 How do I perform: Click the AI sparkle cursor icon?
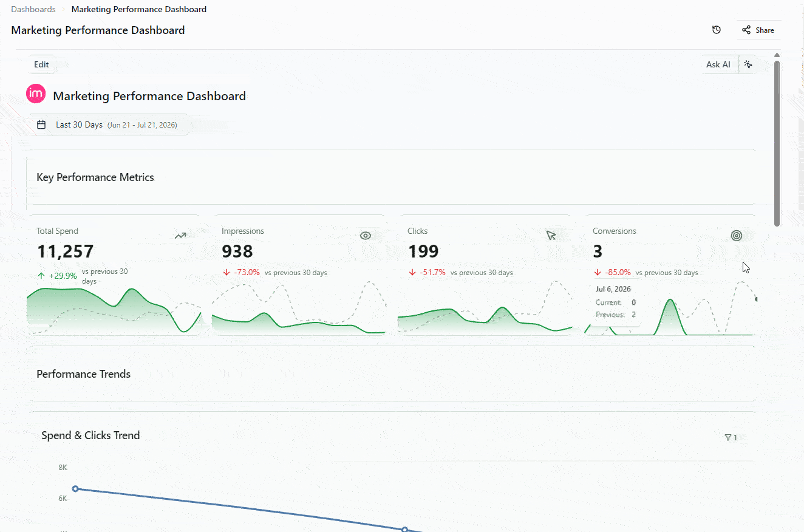coord(748,64)
